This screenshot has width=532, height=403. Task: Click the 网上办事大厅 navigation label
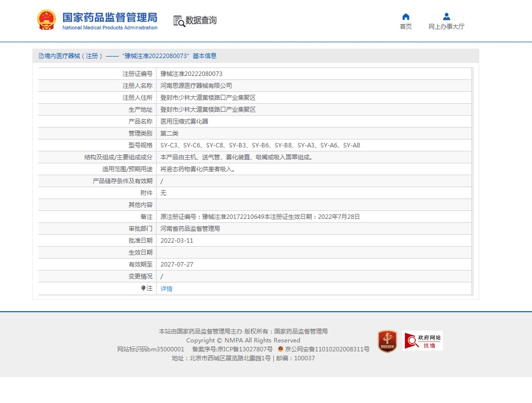[447, 26]
